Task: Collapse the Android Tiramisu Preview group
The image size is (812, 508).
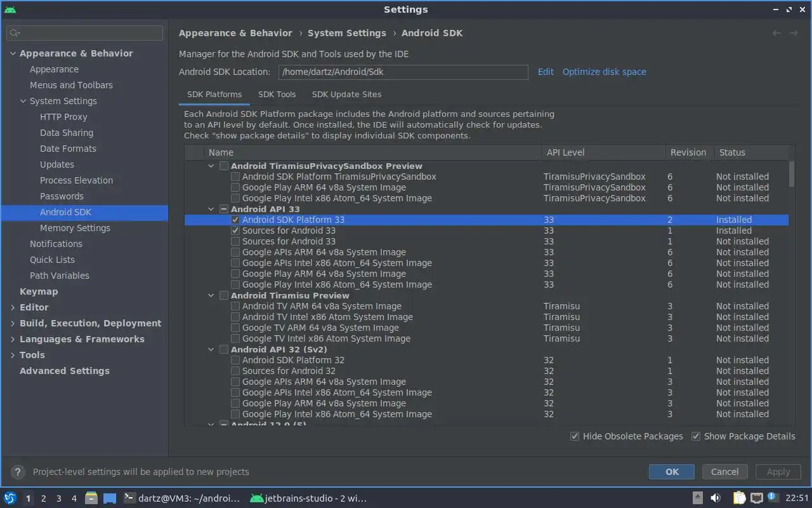Action: click(x=211, y=295)
